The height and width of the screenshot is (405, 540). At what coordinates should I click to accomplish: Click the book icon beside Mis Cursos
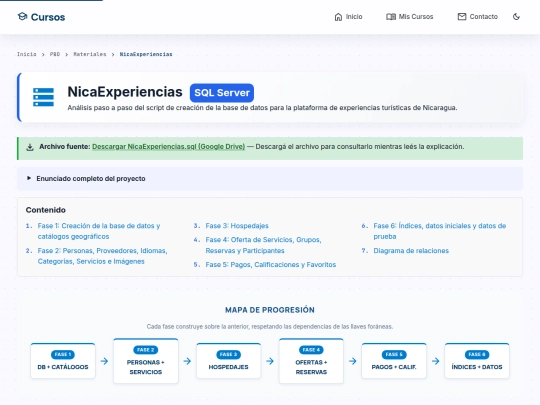[391, 17]
